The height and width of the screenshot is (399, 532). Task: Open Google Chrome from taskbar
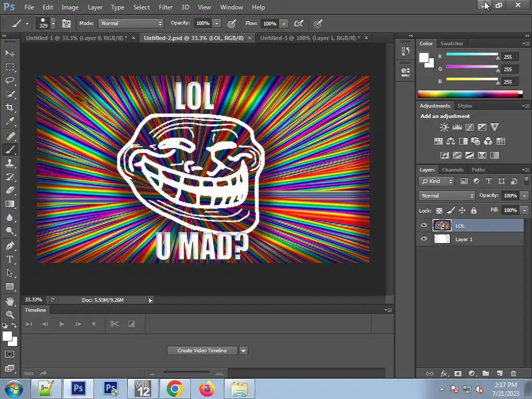coord(175,389)
